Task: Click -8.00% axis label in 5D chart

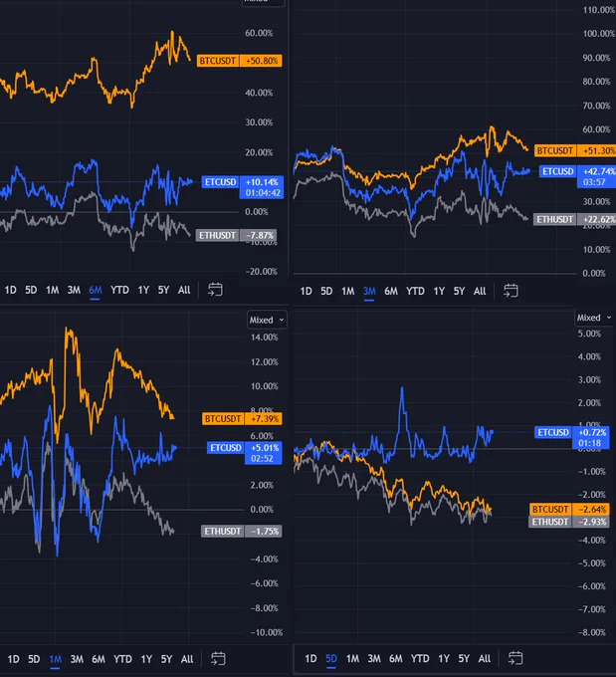Action: (592, 632)
